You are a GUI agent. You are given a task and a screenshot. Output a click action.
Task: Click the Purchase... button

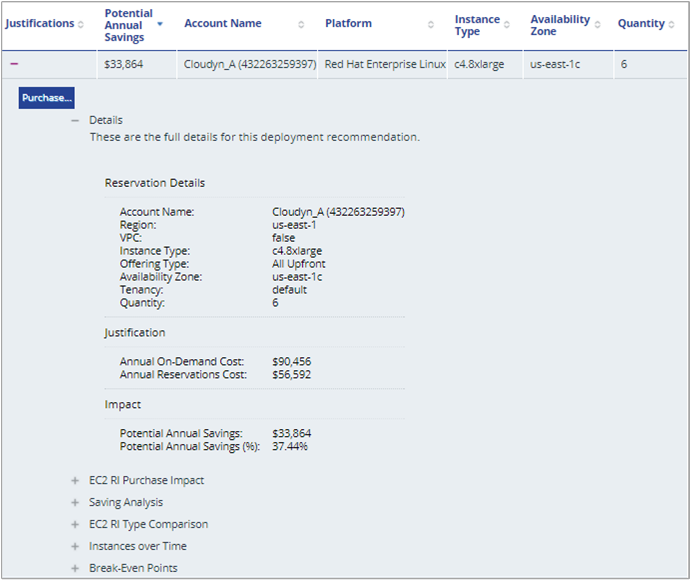pos(46,98)
